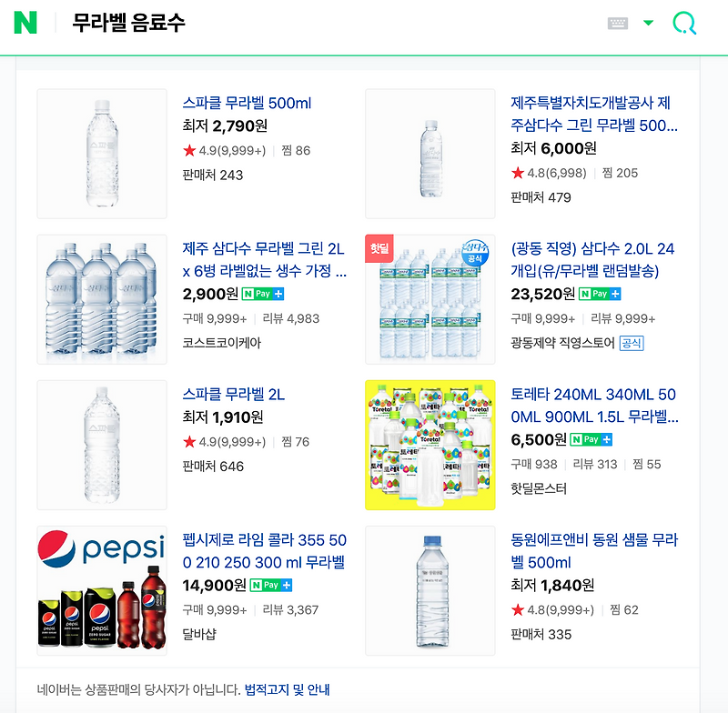The height and width of the screenshot is (713, 728).
Task: Open the Pepsi zero lime product image
Action: point(102,590)
